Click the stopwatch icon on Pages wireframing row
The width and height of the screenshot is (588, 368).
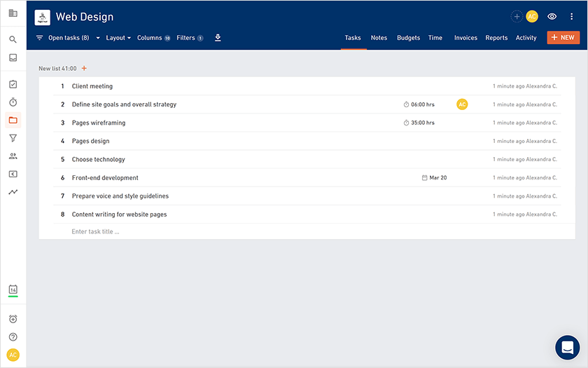click(x=406, y=123)
